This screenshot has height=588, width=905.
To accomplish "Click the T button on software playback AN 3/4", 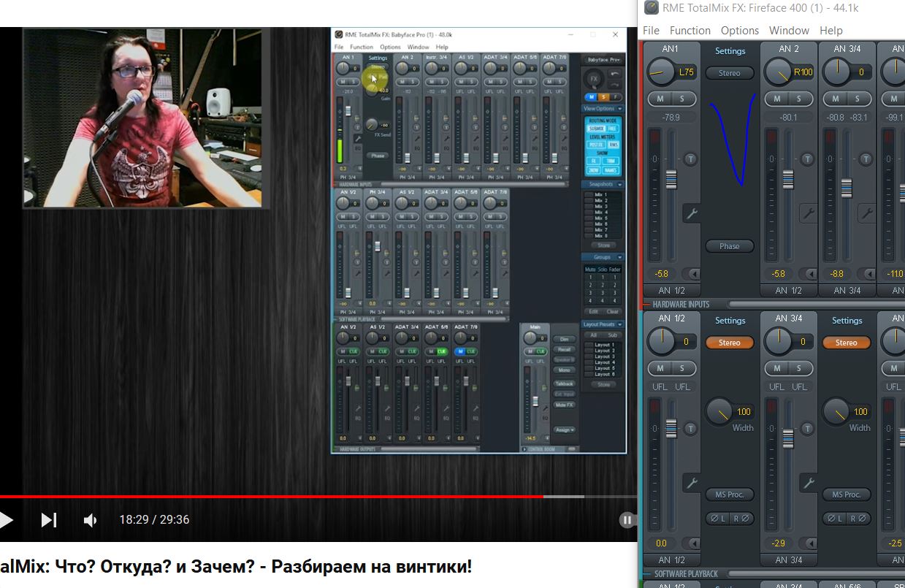I will point(807,429).
